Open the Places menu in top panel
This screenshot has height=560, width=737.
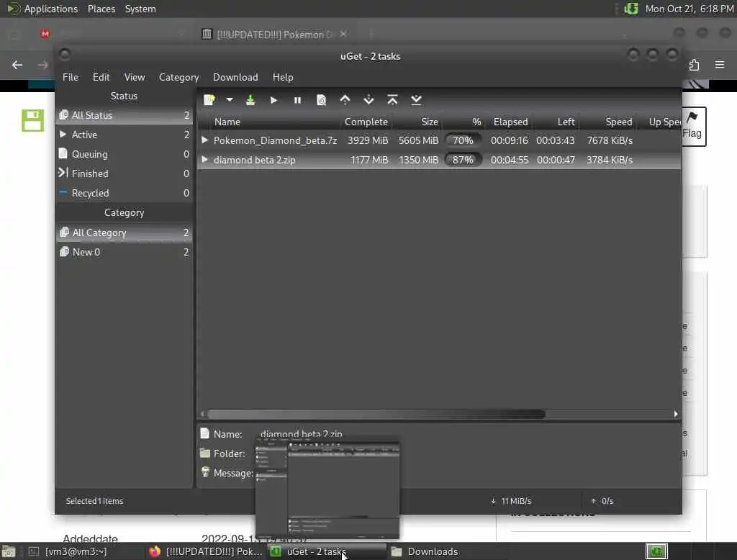click(x=101, y=9)
